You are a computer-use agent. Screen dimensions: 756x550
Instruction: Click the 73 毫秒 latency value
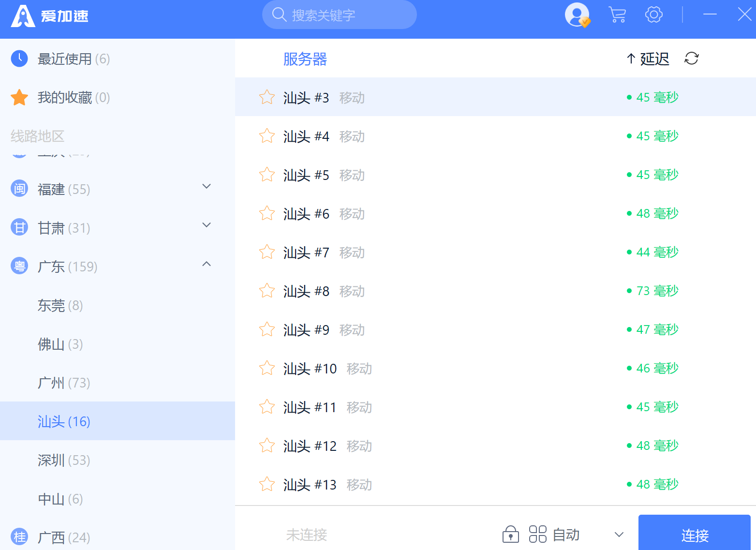(657, 291)
